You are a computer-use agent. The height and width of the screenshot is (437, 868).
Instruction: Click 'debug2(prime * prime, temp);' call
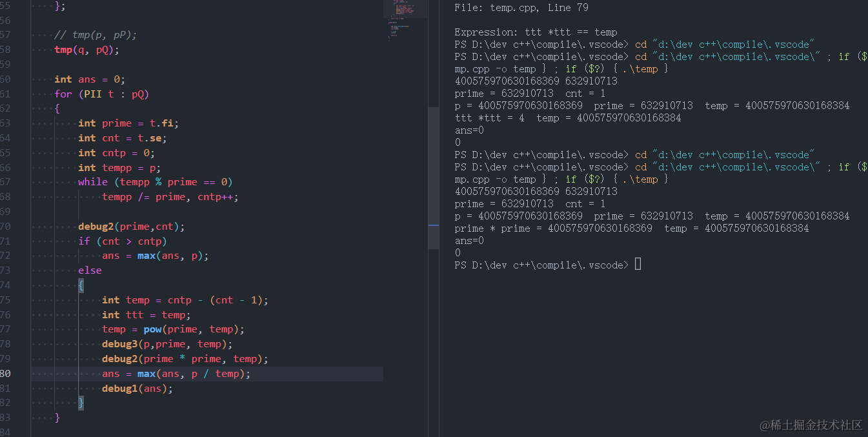click(185, 358)
